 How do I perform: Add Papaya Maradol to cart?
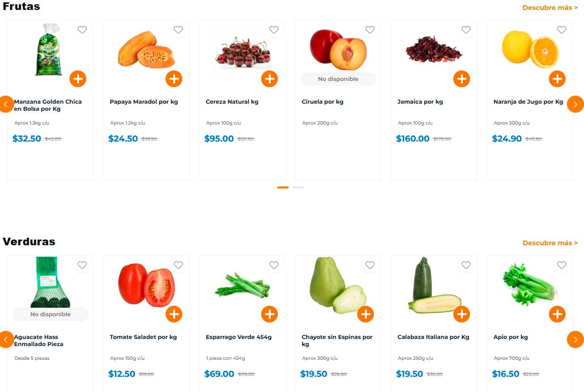tap(174, 79)
